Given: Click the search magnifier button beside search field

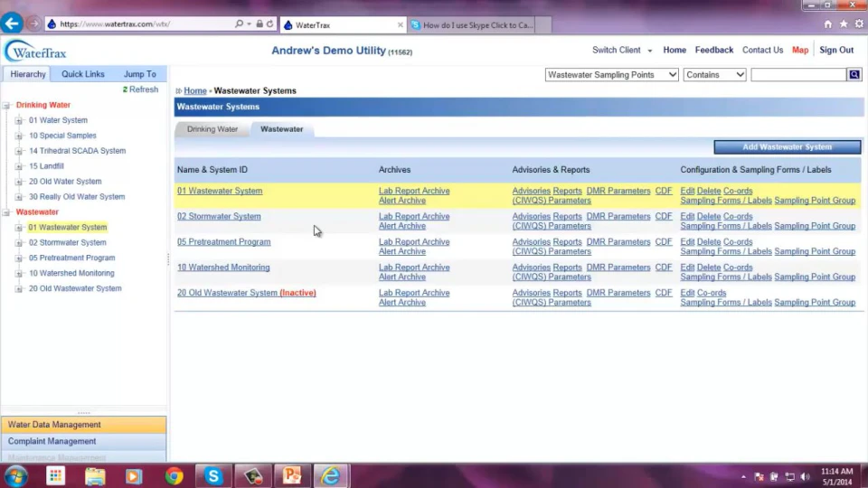Looking at the screenshot, I should pyautogui.click(x=854, y=75).
